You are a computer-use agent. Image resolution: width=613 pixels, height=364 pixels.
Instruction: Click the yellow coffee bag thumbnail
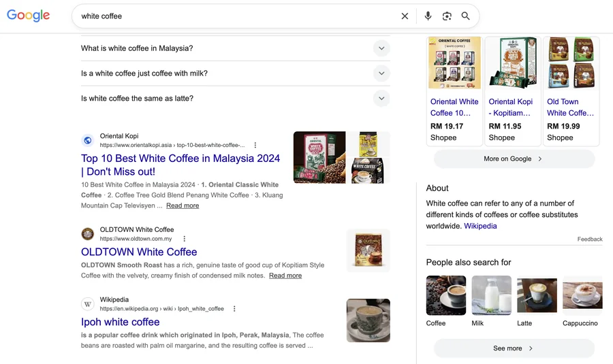[x=368, y=144]
